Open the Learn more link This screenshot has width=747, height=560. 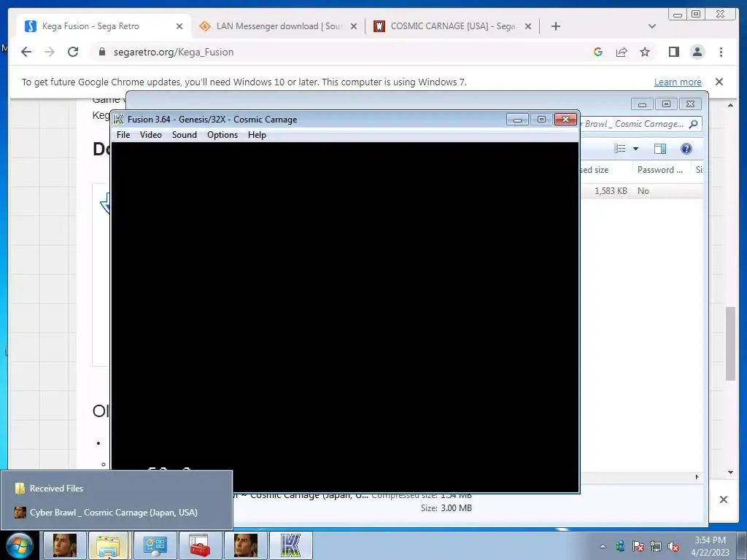(x=678, y=82)
